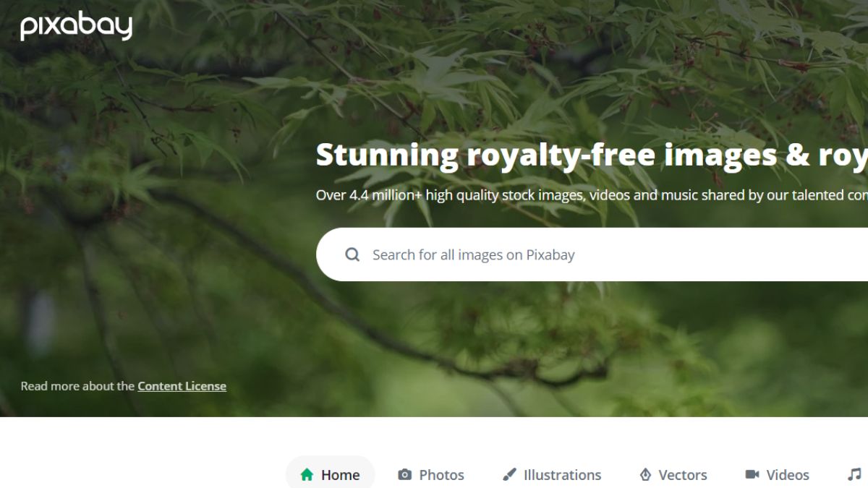Screen dimensions: 868x488
Task: Click the Pixabay logo
Action: click(x=76, y=27)
